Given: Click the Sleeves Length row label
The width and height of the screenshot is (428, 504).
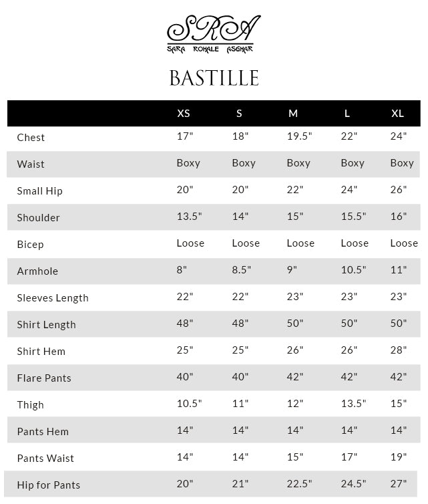Looking at the screenshot, I should point(53,298).
